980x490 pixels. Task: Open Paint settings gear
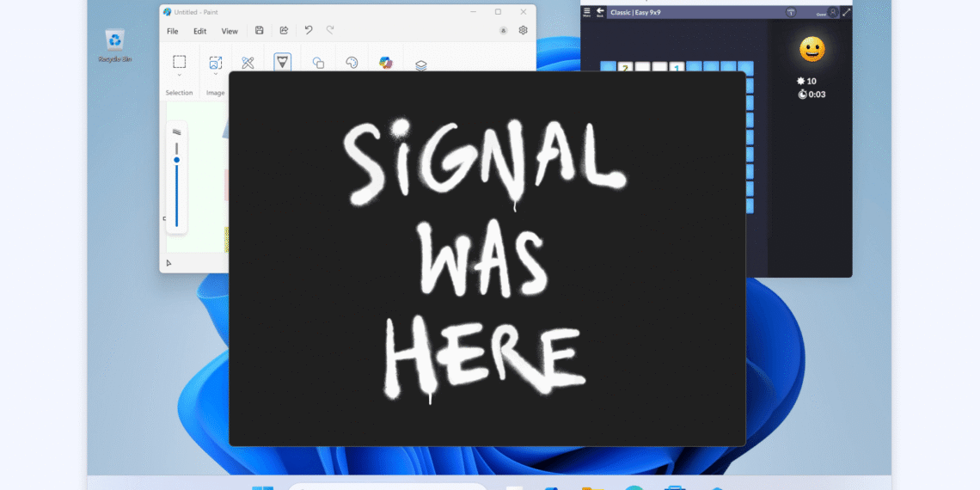tap(523, 31)
